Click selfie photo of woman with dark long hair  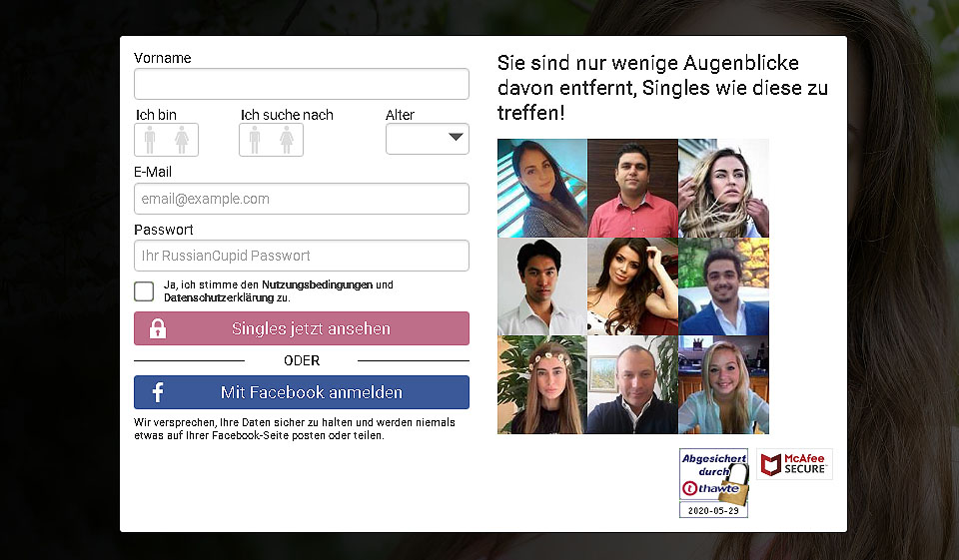pos(542,189)
